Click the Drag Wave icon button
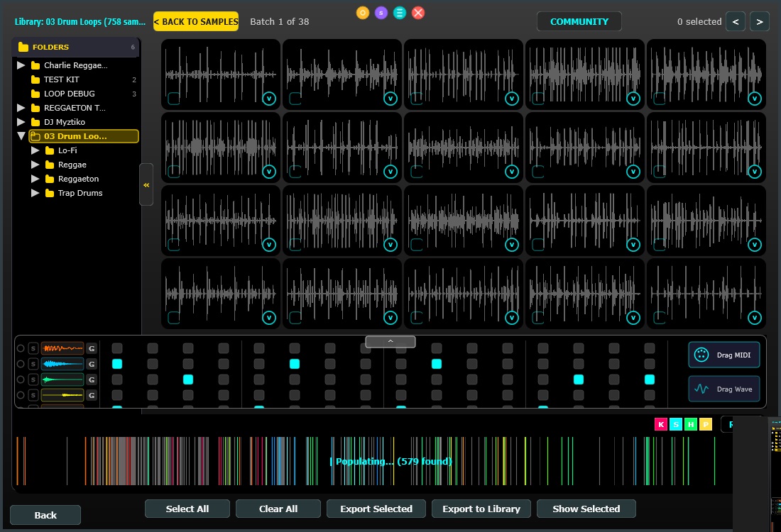 coord(724,389)
